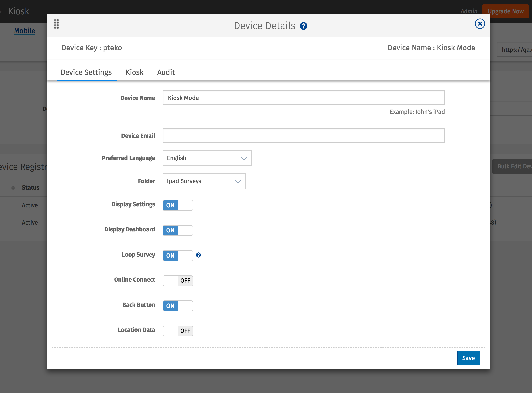Turn off the Back Button option

[x=178, y=306]
